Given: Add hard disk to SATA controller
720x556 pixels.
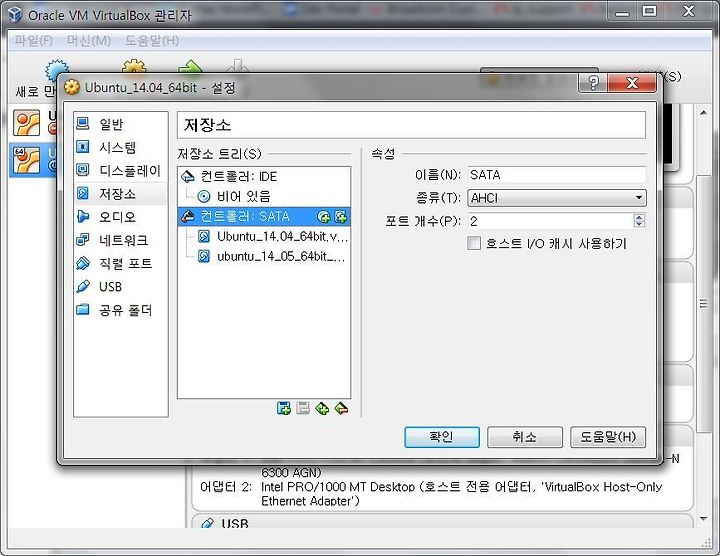Looking at the screenshot, I should coord(341,217).
